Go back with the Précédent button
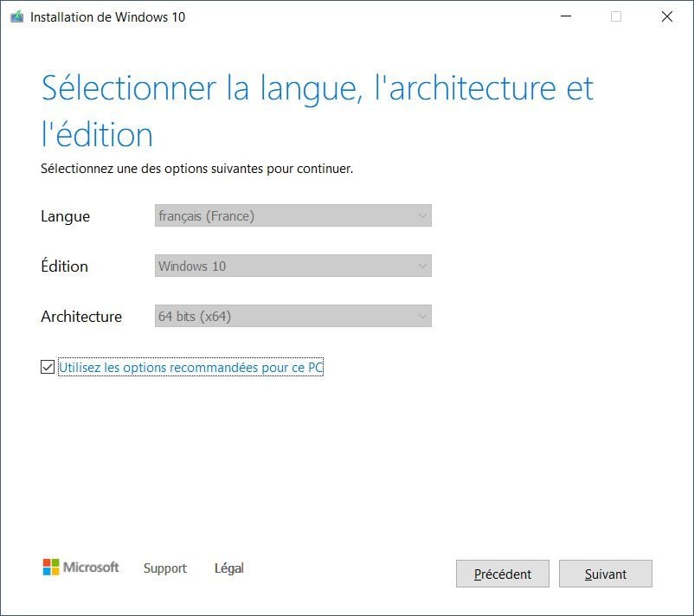The height and width of the screenshot is (616, 694). (503, 574)
